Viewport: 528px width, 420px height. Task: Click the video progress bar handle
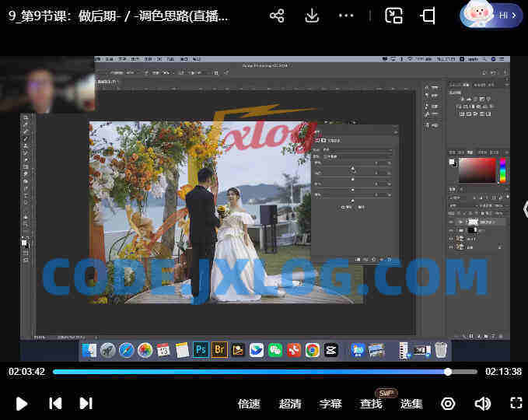click(x=448, y=372)
